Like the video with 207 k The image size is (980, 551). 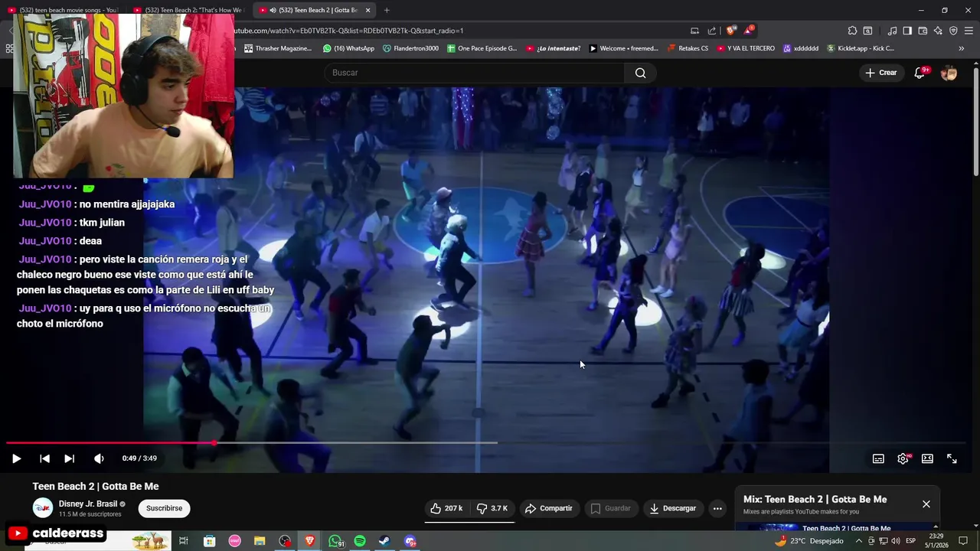pyautogui.click(x=446, y=508)
